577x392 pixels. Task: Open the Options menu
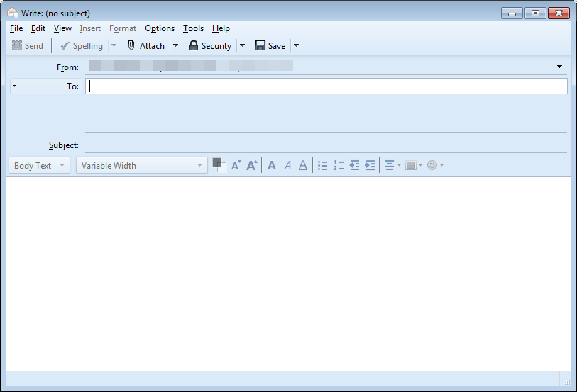[x=160, y=28]
